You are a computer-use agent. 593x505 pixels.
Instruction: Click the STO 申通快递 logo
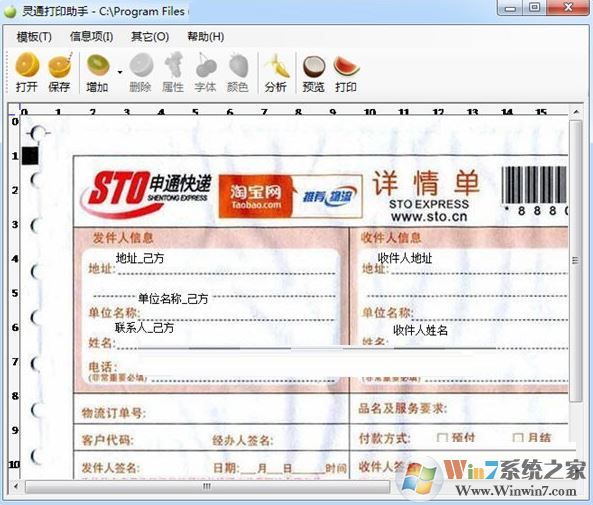coord(146,194)
